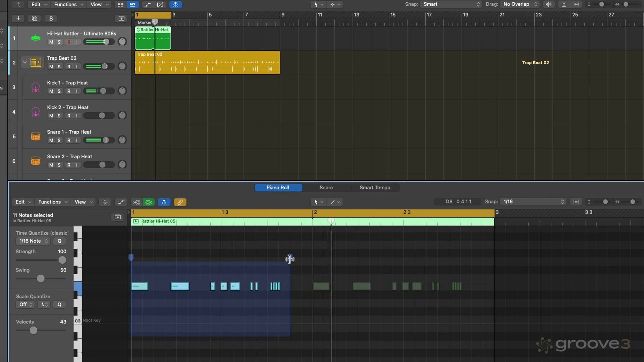644x362 pixels.
Task: Click the Piano Roll catch playhead icon
Action: click(x=164, y=202)
